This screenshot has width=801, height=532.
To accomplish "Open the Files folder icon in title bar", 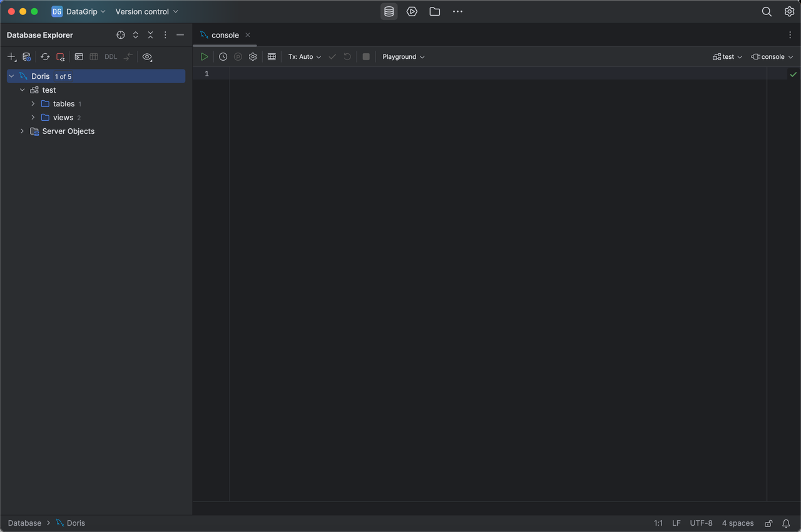I will coord(434,12).
